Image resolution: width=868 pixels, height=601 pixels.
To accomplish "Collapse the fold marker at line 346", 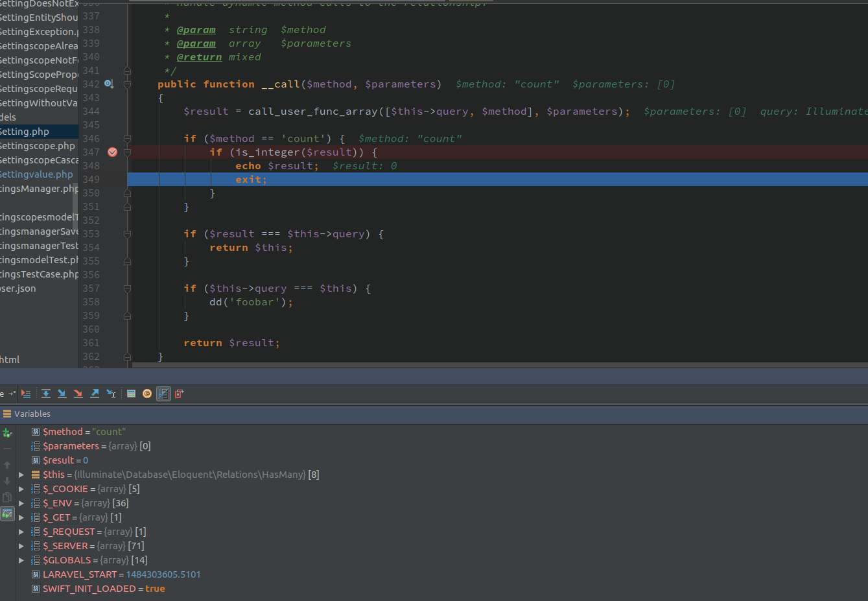I will pos(127,139).
